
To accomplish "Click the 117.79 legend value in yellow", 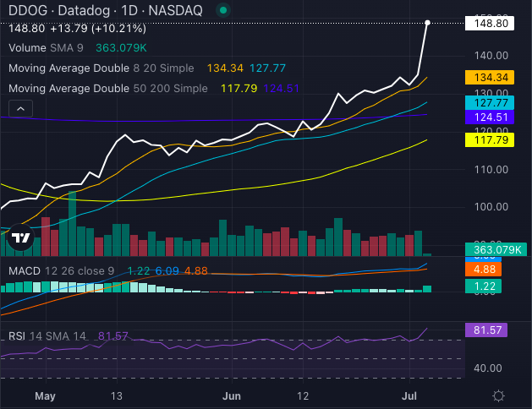I will click(x=239, y=89).
